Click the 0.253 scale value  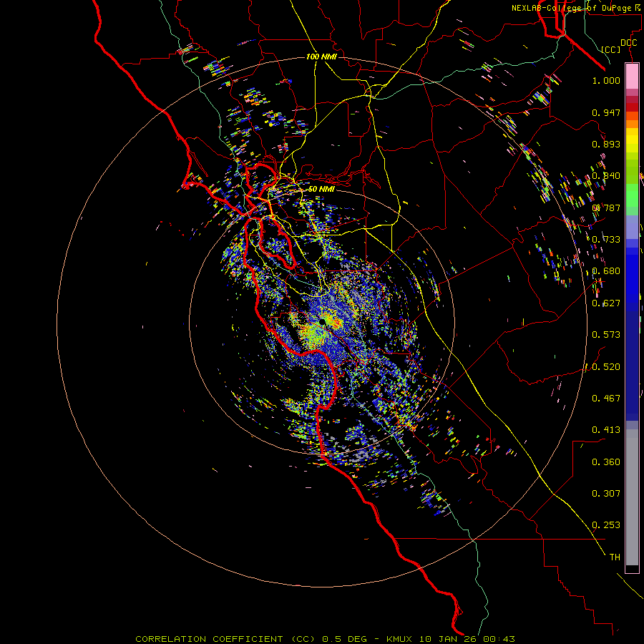pos(606,525)
